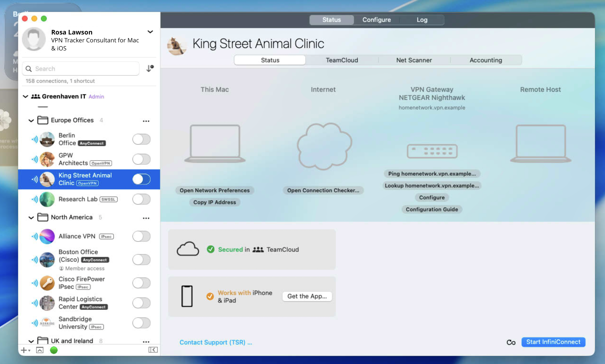The width and height of the screenshot is (605, 364).
Task: Click Lookup homenetwork.vpn.example button
Action: point(432,186)
